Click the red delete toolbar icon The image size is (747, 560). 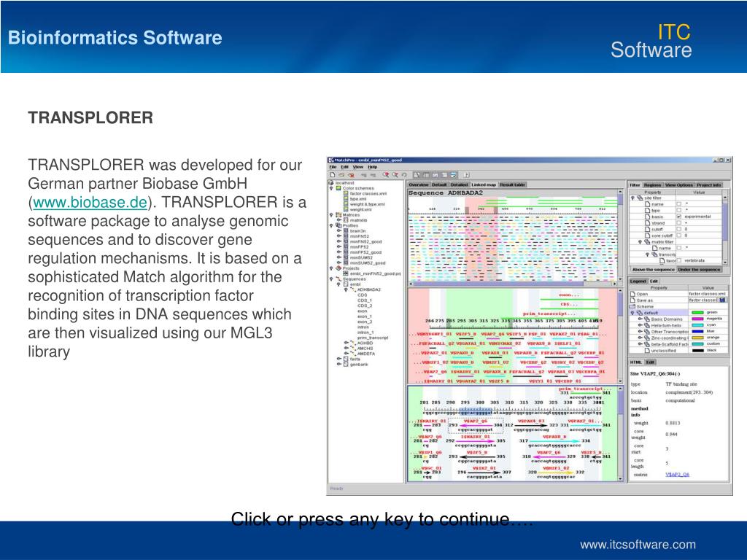coord(351,175)
